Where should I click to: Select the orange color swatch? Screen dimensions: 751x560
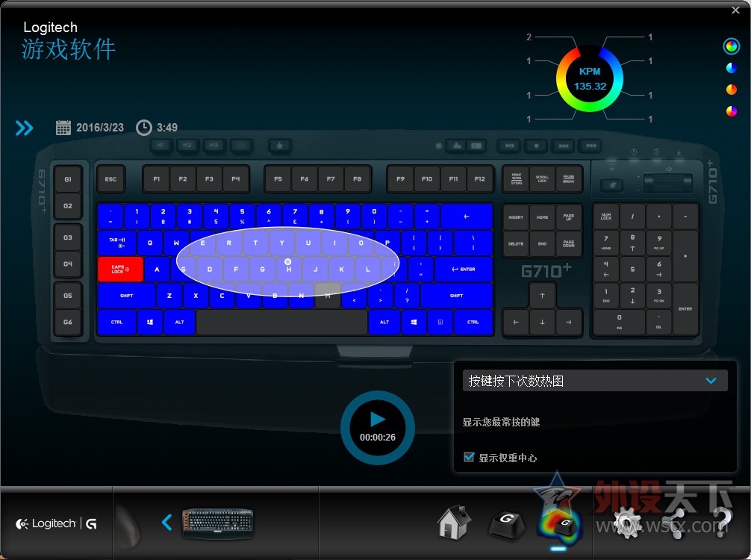tap(732, 90)
